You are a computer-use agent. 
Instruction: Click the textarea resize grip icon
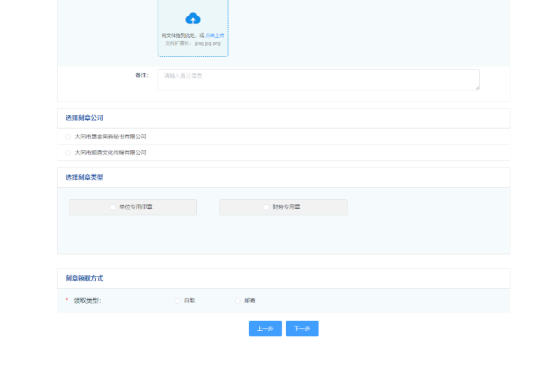tap(477, 88)
